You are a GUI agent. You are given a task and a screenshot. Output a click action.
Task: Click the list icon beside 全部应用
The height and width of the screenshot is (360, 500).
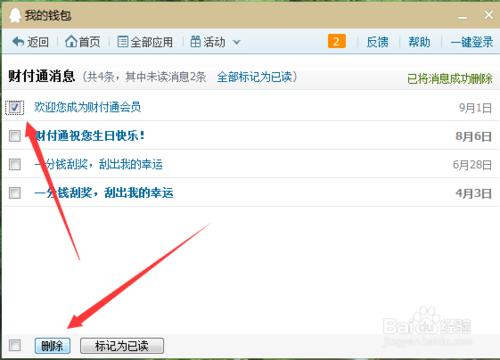tap(123, 42)
